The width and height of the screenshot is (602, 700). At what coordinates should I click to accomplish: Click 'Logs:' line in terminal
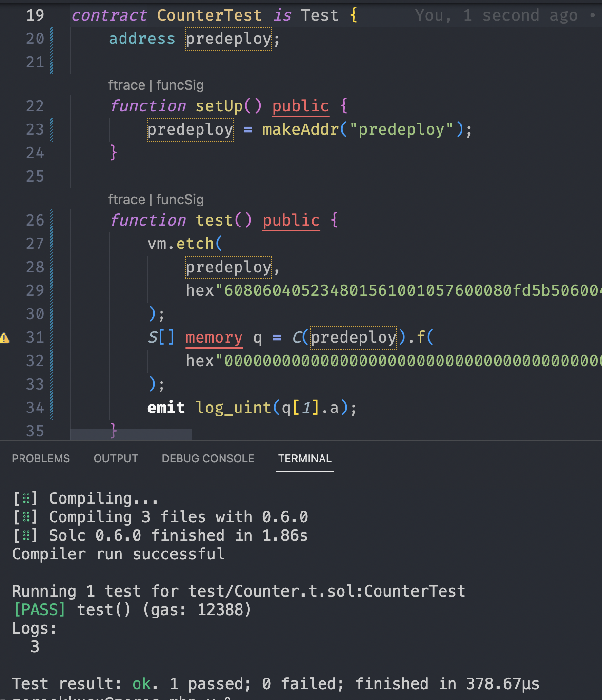[34, 628]
